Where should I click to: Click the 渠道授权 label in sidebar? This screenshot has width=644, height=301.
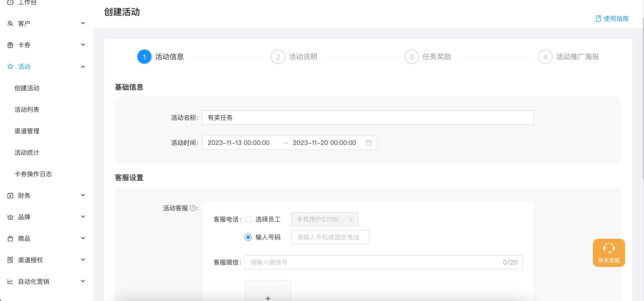click(30, 260)
